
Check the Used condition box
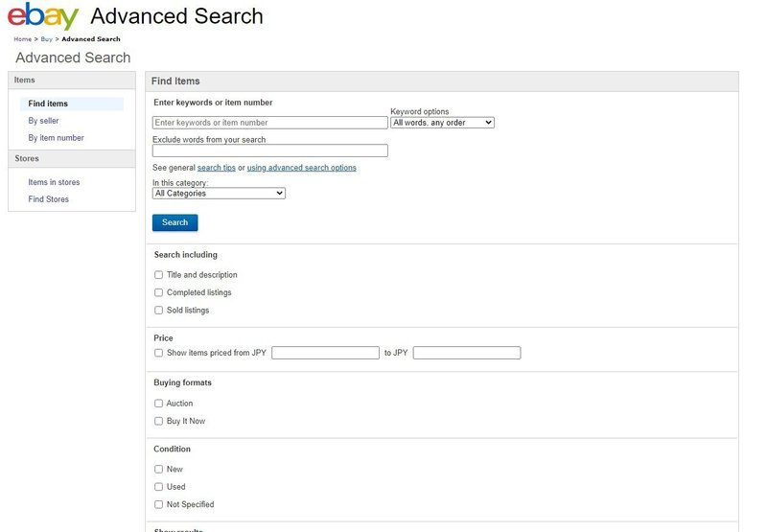pos(158,487)
